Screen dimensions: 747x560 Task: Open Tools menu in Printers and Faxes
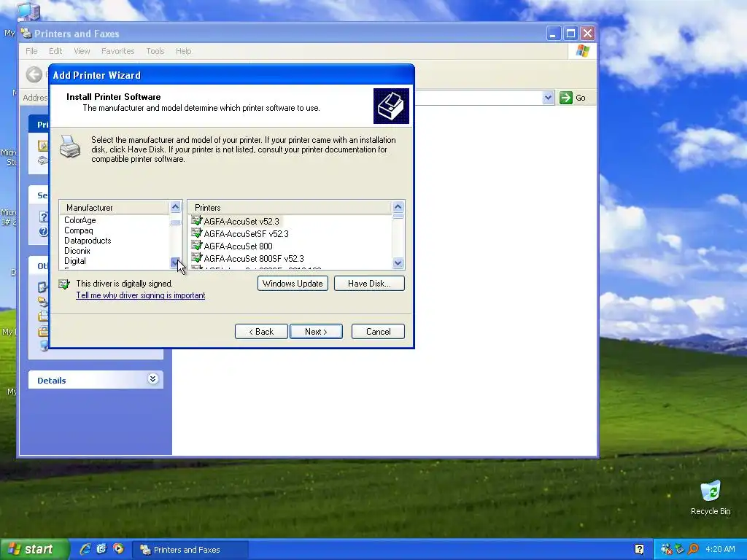[x=155, y=51]
